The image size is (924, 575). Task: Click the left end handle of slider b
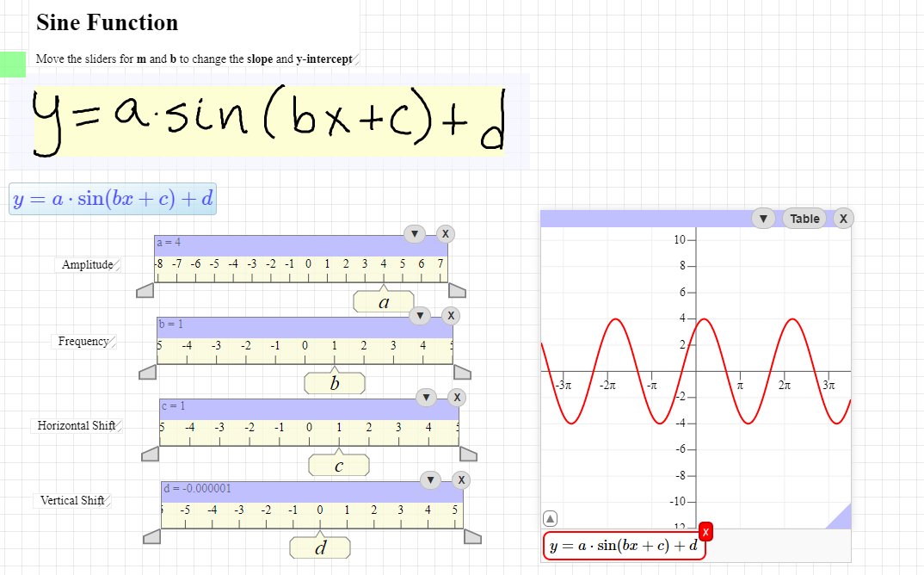(147, 372)
